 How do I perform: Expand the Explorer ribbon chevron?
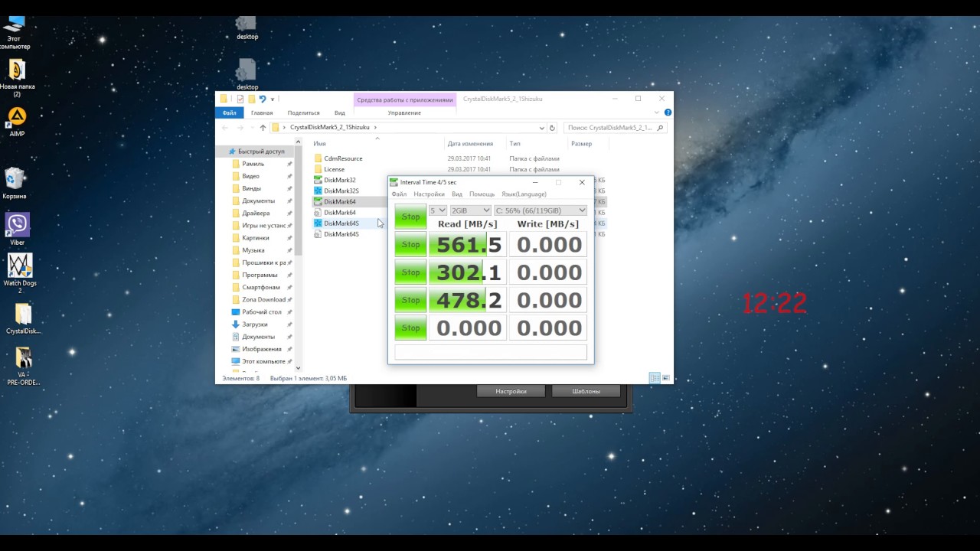[x=658, y=112]
